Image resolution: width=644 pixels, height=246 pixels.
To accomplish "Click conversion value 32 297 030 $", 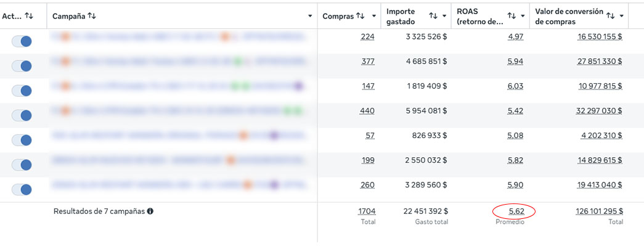I will coord(600,111).
